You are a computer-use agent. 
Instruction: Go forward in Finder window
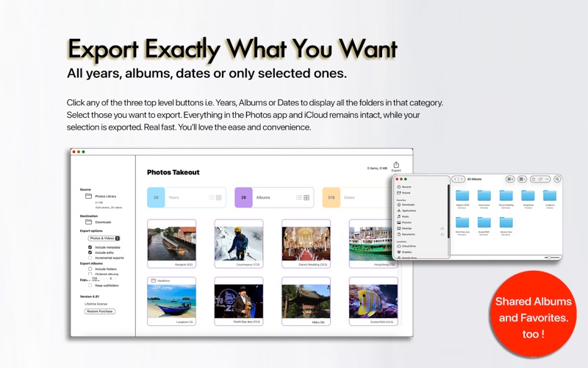click(462, 179)
